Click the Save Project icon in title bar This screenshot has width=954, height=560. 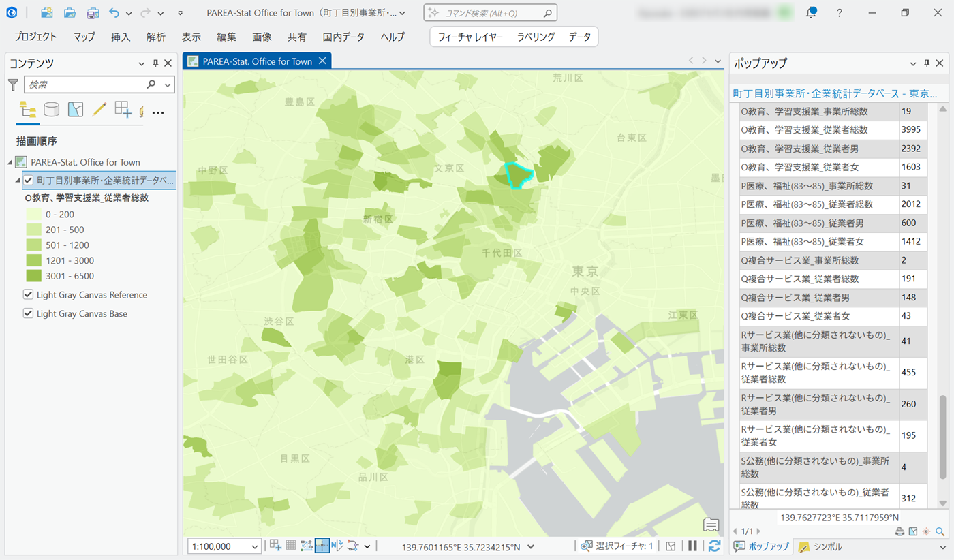93,13
